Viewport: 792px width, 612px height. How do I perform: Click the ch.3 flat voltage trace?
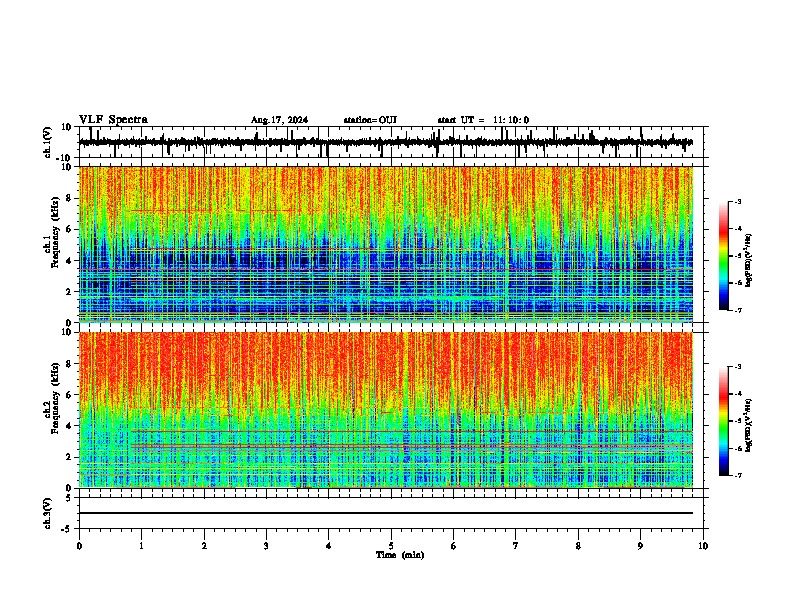pos(386,513)
